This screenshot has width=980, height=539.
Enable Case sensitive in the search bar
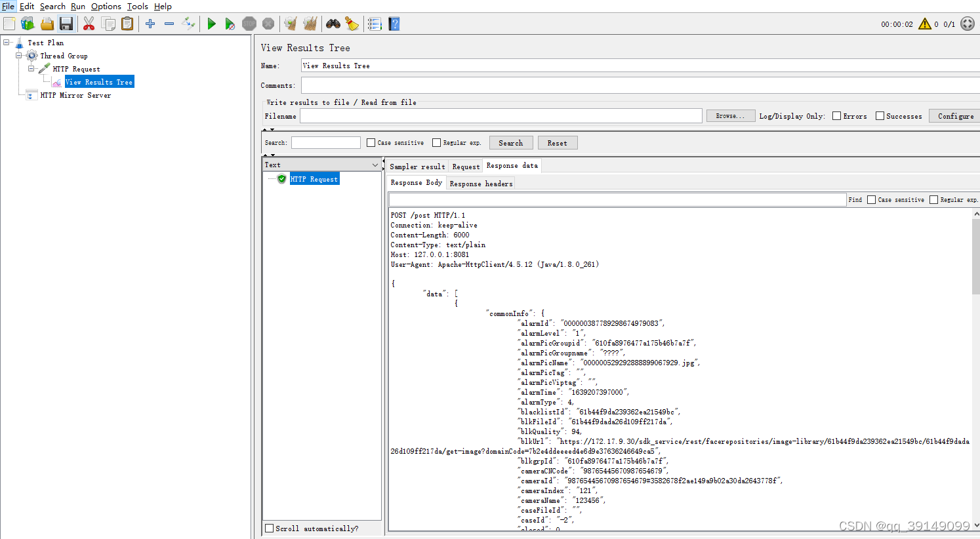[x=371, y=142]
